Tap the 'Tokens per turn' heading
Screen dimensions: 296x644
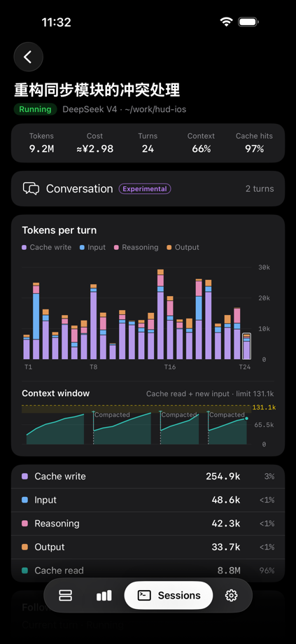tap(59, 230)
